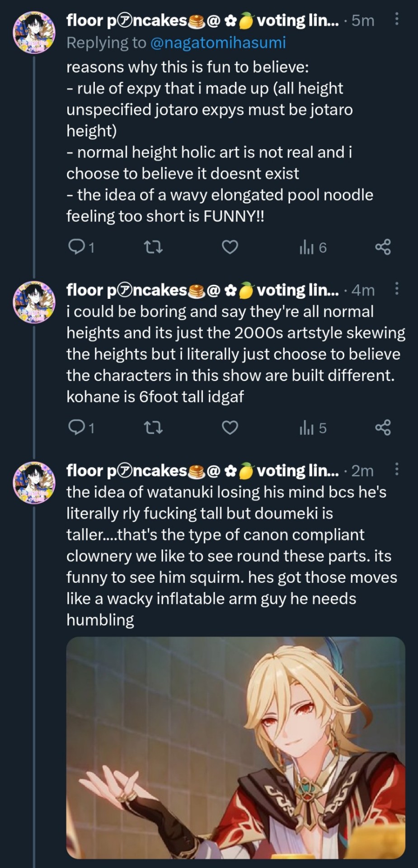Open more options on 2m tweet
The width and height of the screenshot is (418, 868).
396,469
